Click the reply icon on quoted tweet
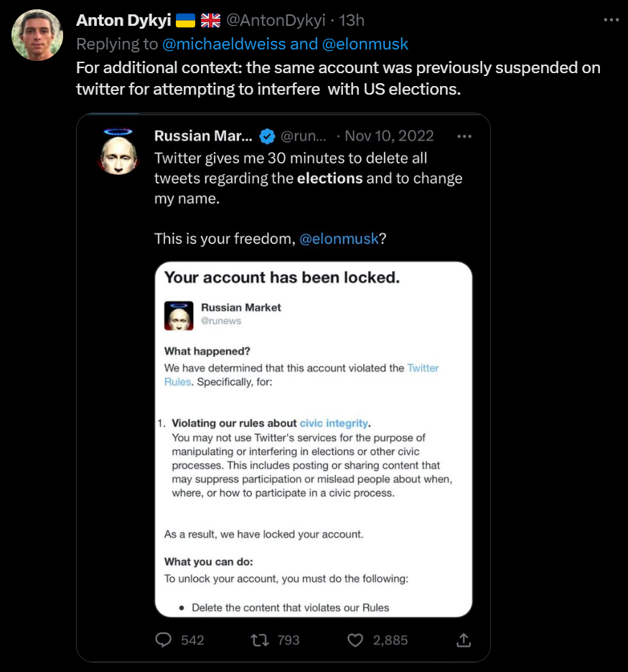Image resolution: width=628 pixels, height=672 pixels. (x=164, y=640)
